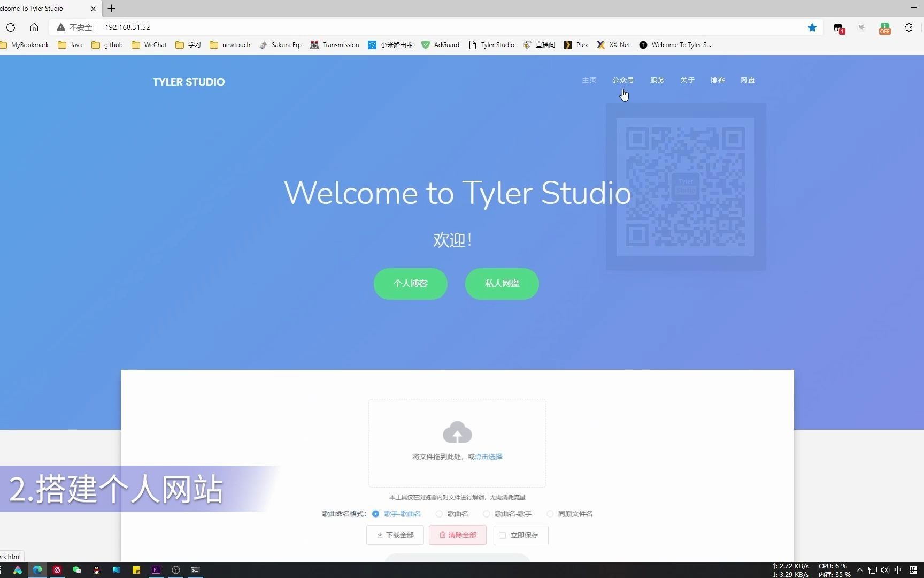Image resolution: width=924 pixels, height=578 pixels.
Task: Open the 关于 nav item
Action: pyautogui.click(x=687, y=80)
